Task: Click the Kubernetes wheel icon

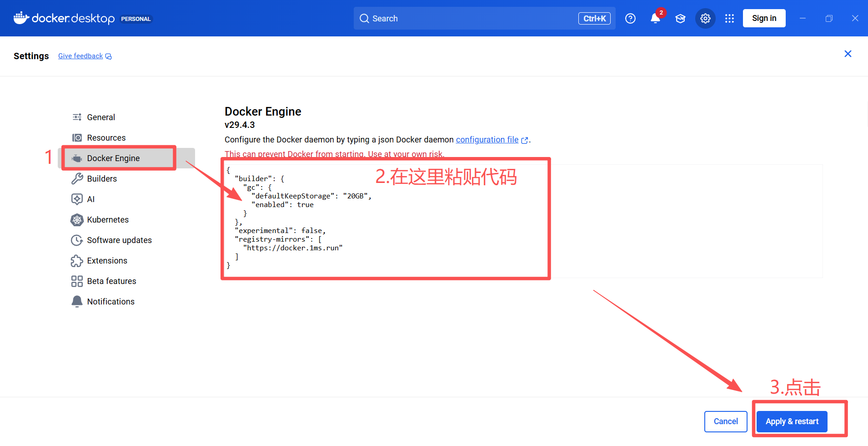Action: pos(77,219)
